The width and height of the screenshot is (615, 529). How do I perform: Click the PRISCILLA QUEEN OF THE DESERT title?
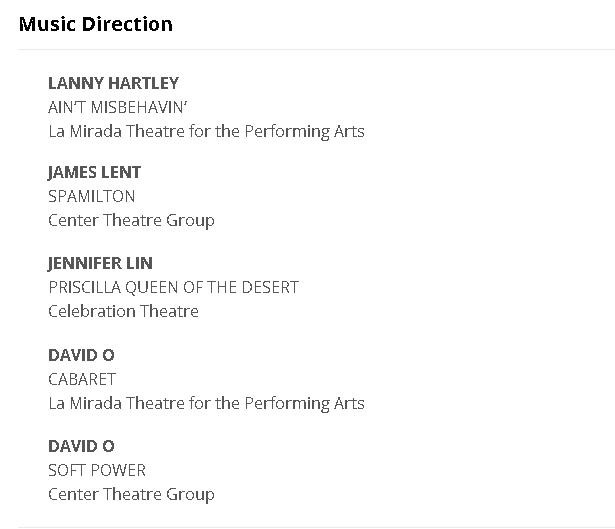[173, 287]
